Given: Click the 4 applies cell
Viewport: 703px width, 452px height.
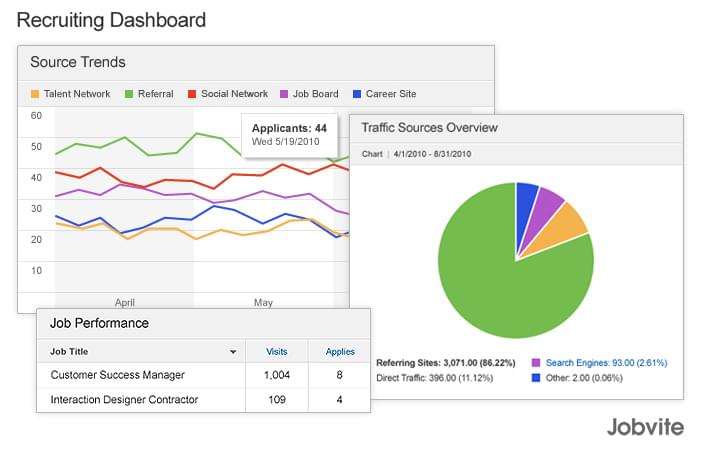Looking at the screenshot, I should tap(339, 400).
